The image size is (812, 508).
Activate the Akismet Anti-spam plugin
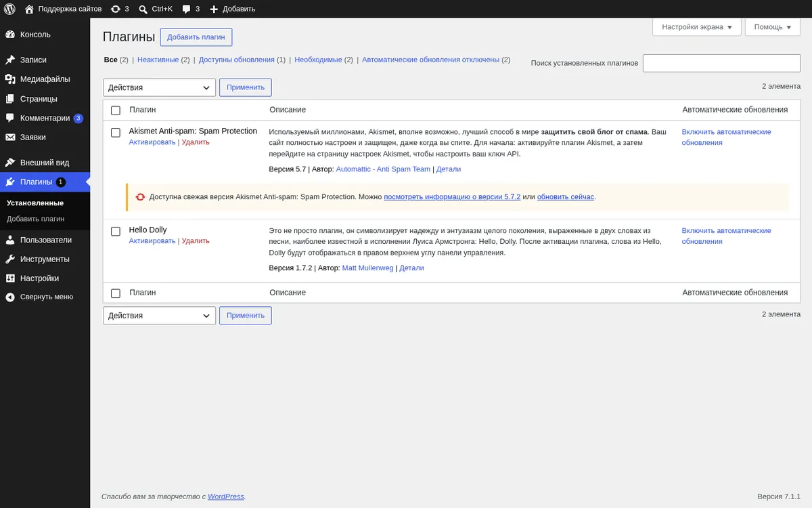click(152, 142)
